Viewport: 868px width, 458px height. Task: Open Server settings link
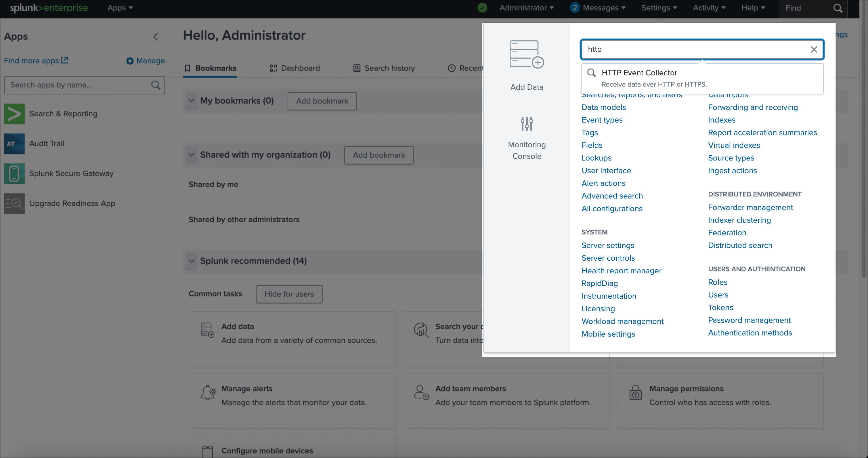(607, 246)
